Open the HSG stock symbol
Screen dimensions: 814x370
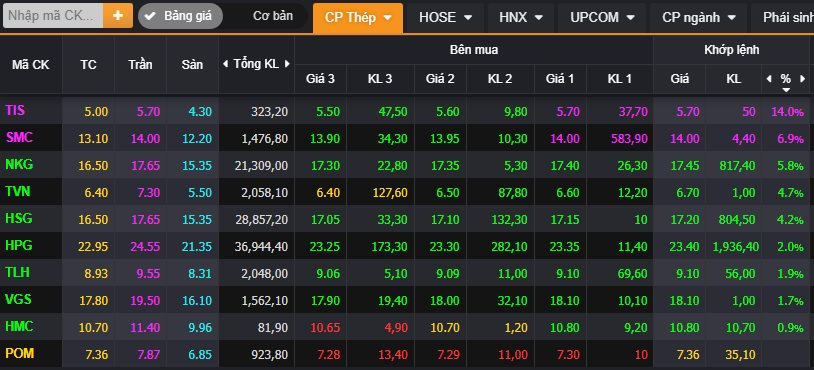click(19, 218)
